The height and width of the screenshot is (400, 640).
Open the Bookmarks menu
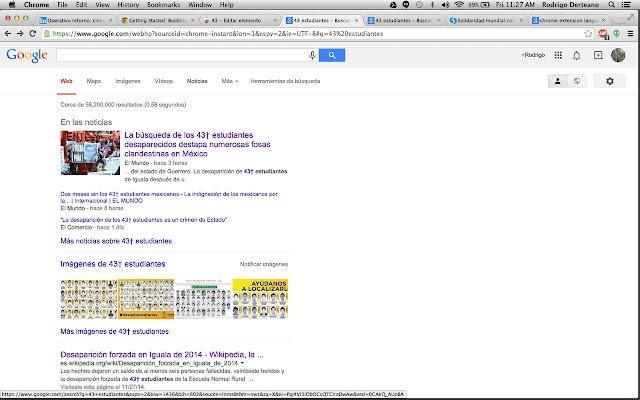click(163, 5)
